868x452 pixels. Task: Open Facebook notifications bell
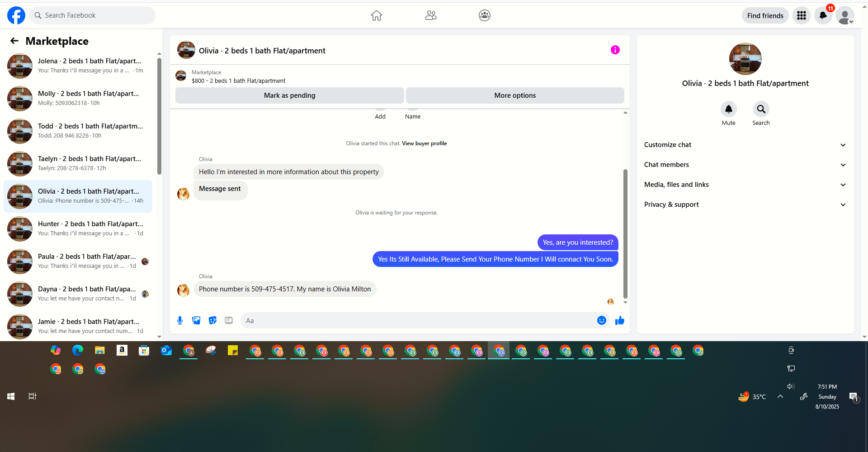click(x=823, y=15)
